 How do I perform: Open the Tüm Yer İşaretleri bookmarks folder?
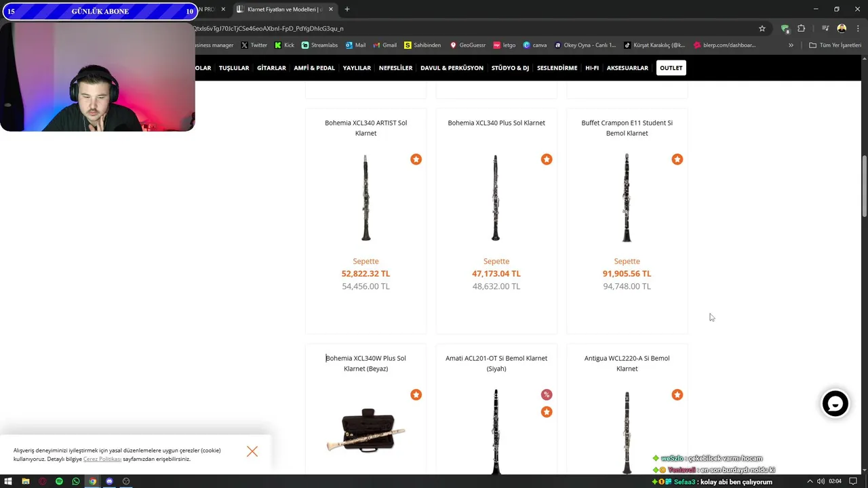coord(835,45)
